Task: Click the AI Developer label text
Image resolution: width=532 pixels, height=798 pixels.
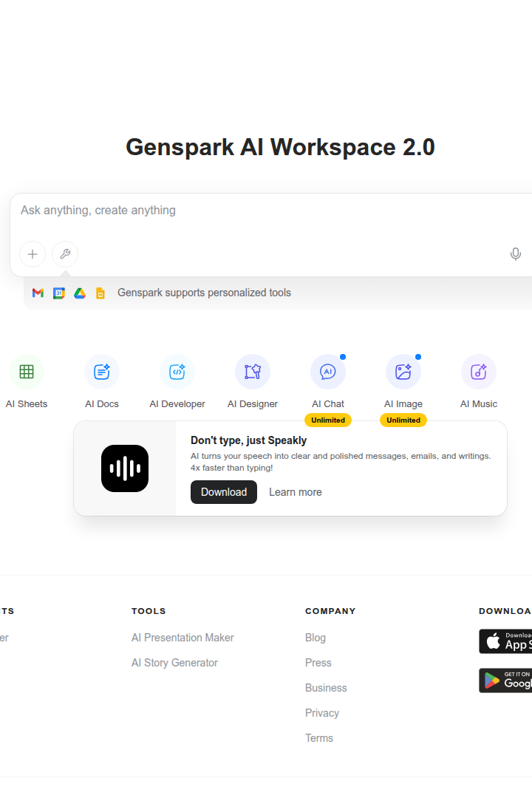Action: click(177, 404)
